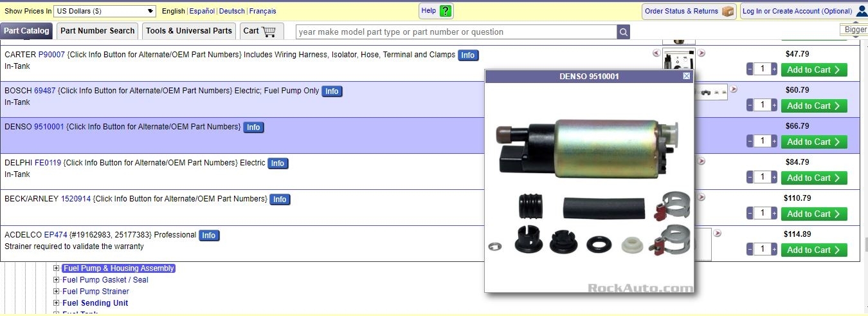Select English language link

click(x=173, y=11)
